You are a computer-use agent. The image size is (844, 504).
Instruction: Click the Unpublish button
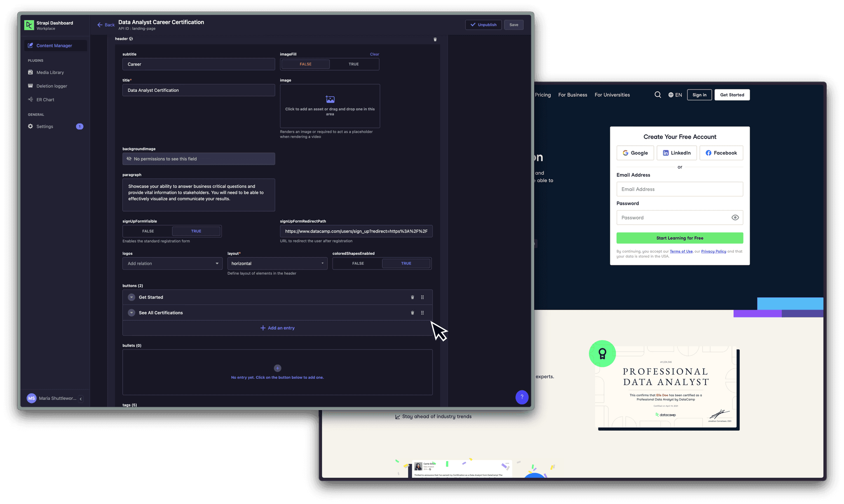(483, 25)
